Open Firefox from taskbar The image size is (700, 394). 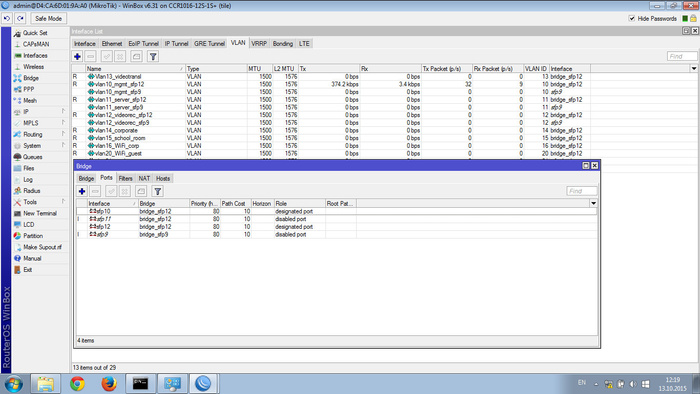coord(108,384)
